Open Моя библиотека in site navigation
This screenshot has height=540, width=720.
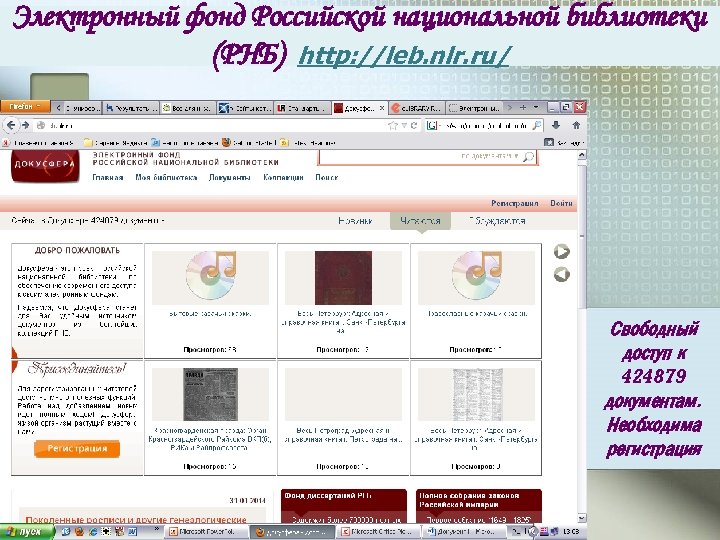pos(166,177)
